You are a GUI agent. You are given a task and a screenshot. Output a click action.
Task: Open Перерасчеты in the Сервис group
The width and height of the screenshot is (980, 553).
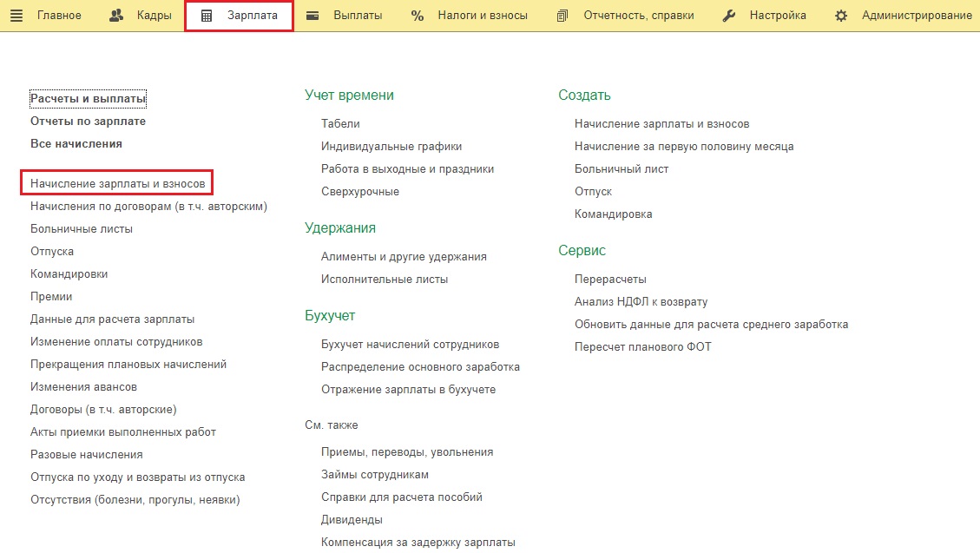click(x=610, y=280)
